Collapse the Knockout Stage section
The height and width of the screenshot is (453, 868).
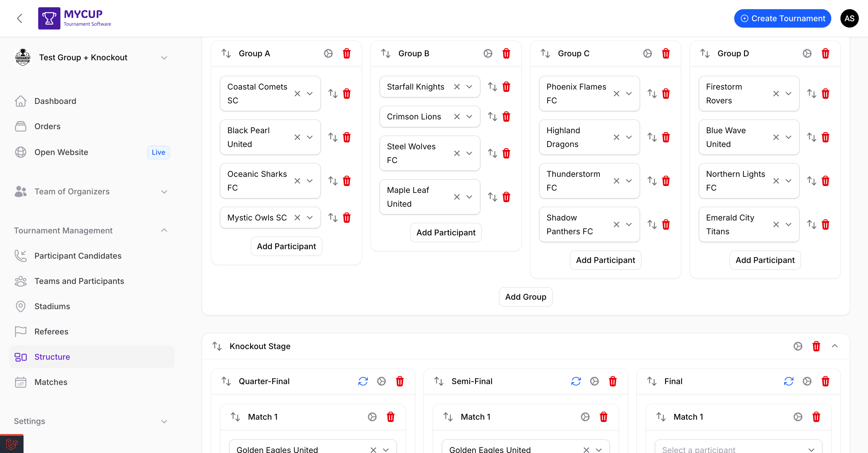[835, 346]
